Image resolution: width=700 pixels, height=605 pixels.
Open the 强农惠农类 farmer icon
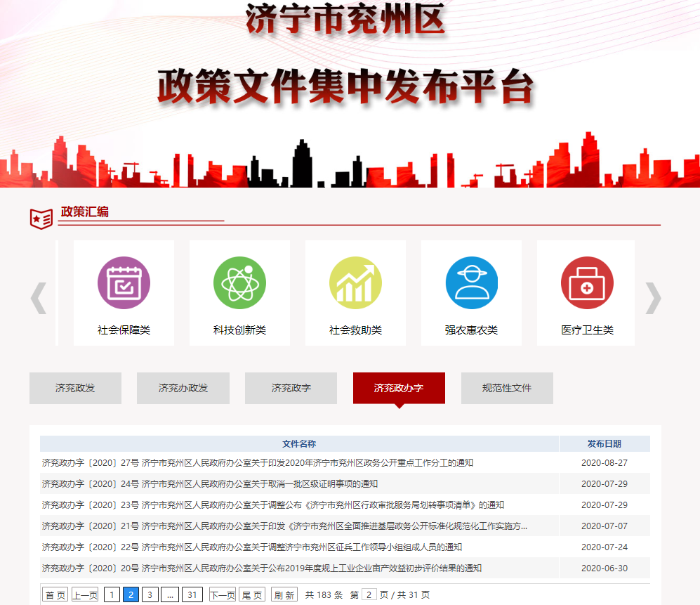[x=471, y=283]
